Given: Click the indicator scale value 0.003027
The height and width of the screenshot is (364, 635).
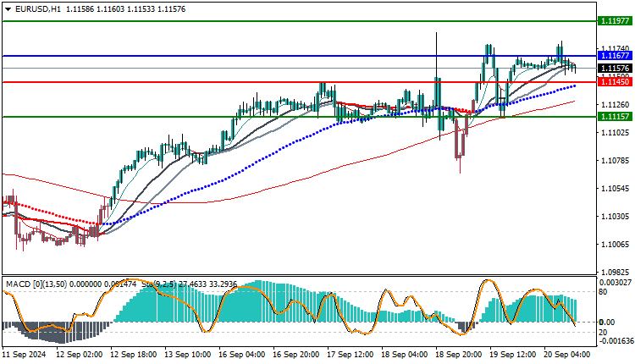Looking at the screenshot, I should click(x=616, y=282).
